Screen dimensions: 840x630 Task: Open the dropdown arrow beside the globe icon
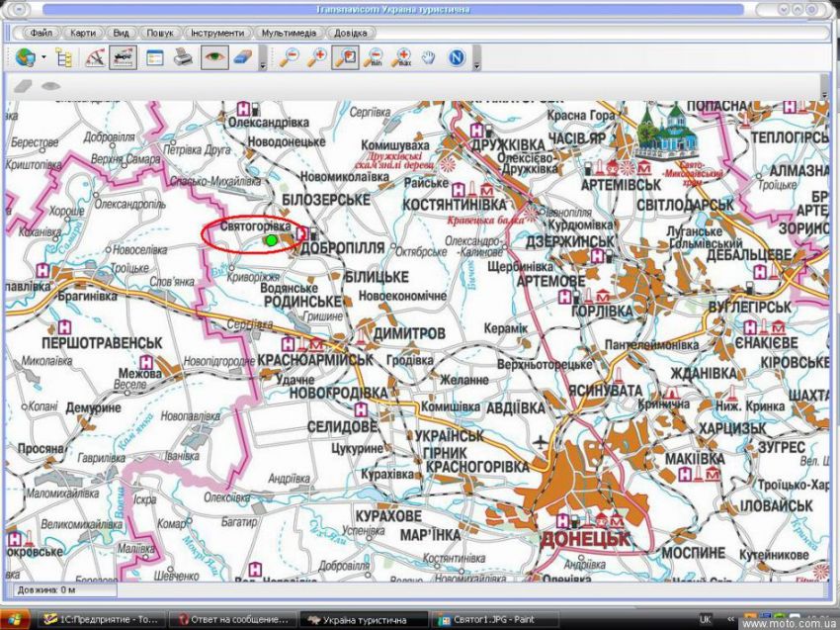[43, 56]
